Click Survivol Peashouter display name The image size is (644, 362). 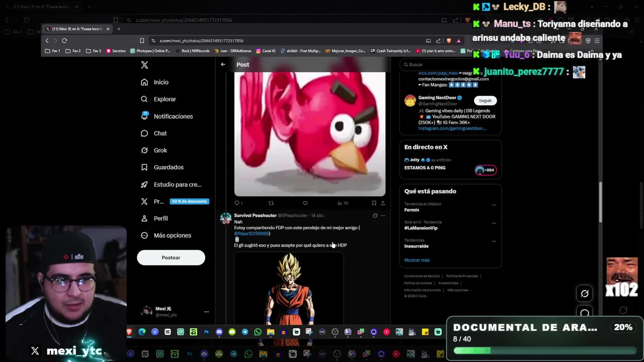coord(255,215)
